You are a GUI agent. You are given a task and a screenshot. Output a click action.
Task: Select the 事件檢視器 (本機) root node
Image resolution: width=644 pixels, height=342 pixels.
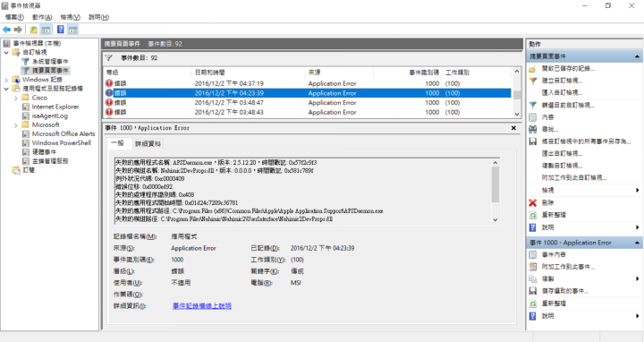click(37, 44)
